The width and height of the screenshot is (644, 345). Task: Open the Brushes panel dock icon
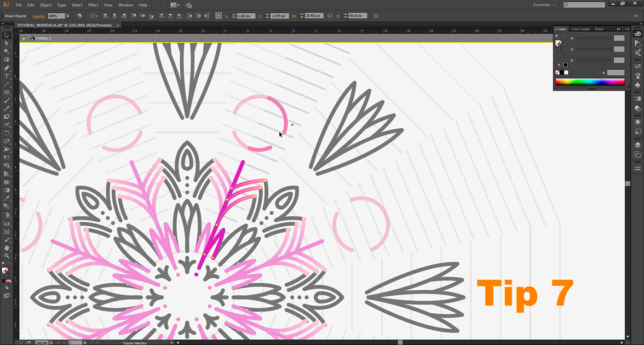638,76
